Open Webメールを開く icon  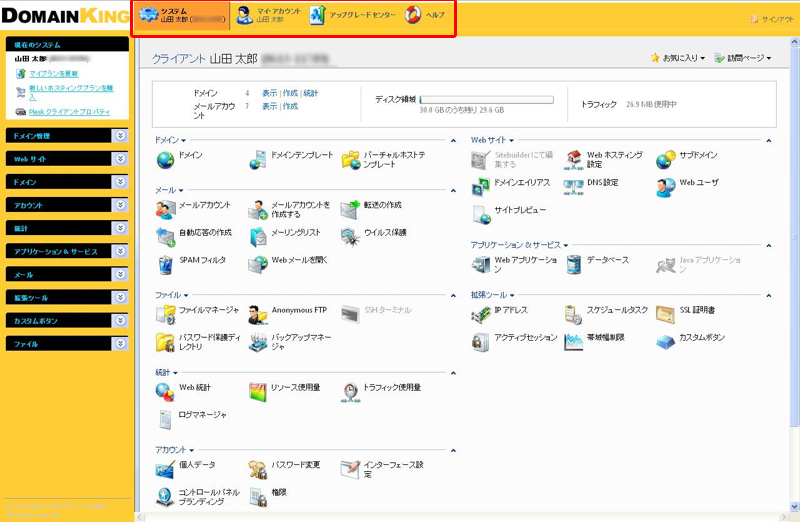coord(258,265)
